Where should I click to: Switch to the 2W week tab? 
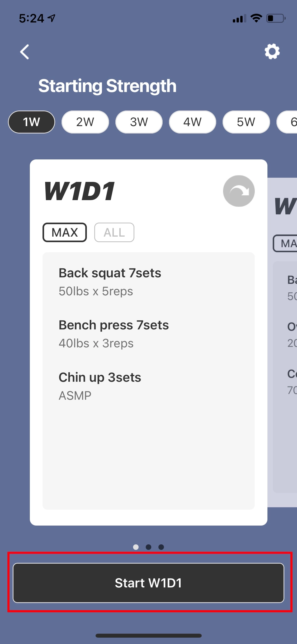coord(85,122)
